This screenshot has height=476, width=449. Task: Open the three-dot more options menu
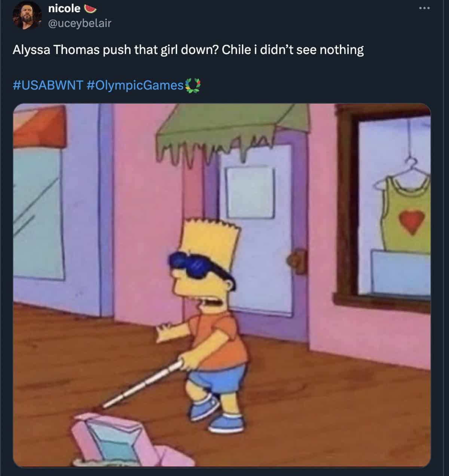pyautogui.click(x=424, y=8)
